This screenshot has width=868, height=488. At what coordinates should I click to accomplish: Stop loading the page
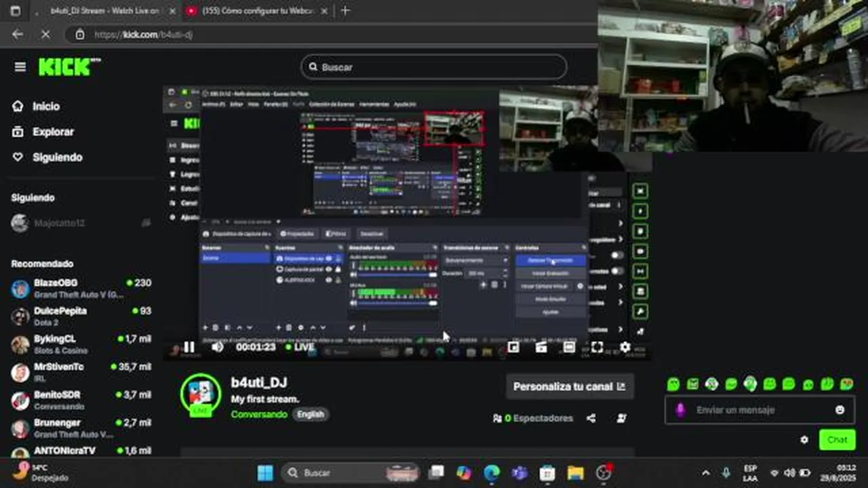tap(45, 34)
